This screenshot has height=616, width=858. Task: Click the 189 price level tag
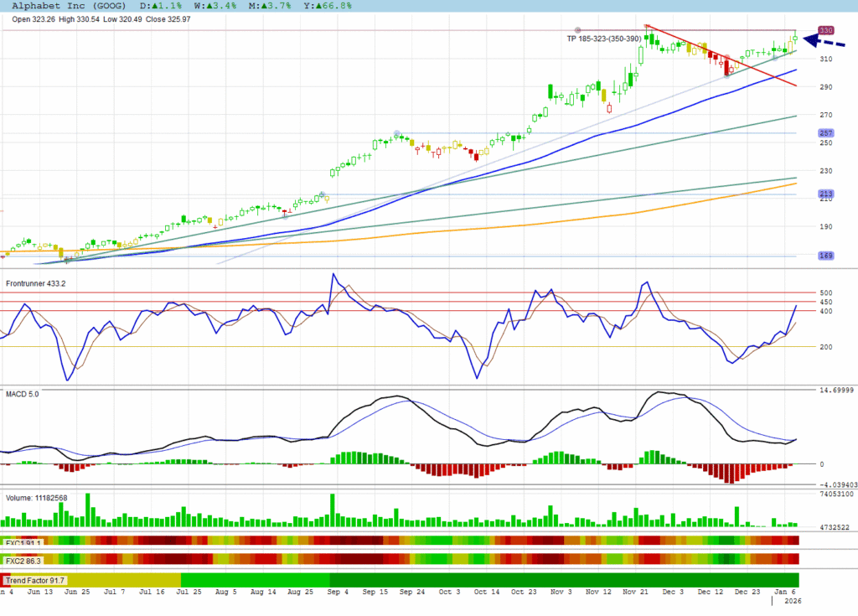point(825,256)
